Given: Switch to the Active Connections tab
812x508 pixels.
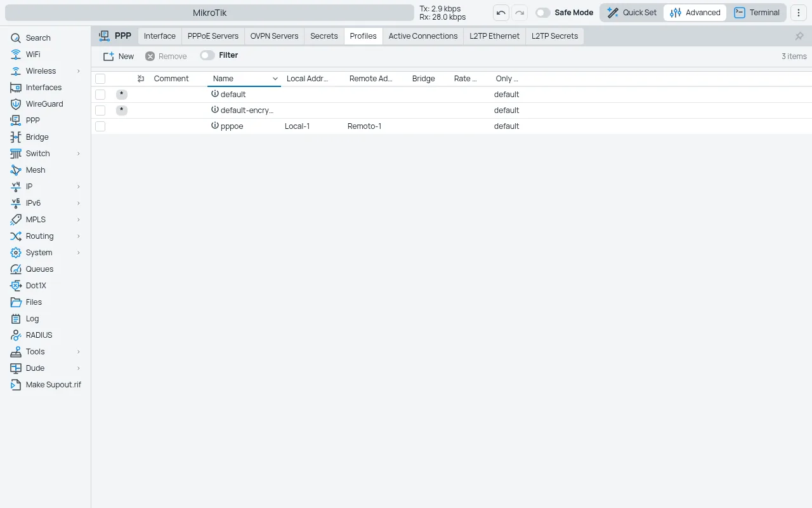Looking at the screenshot, I should (423, 36).
